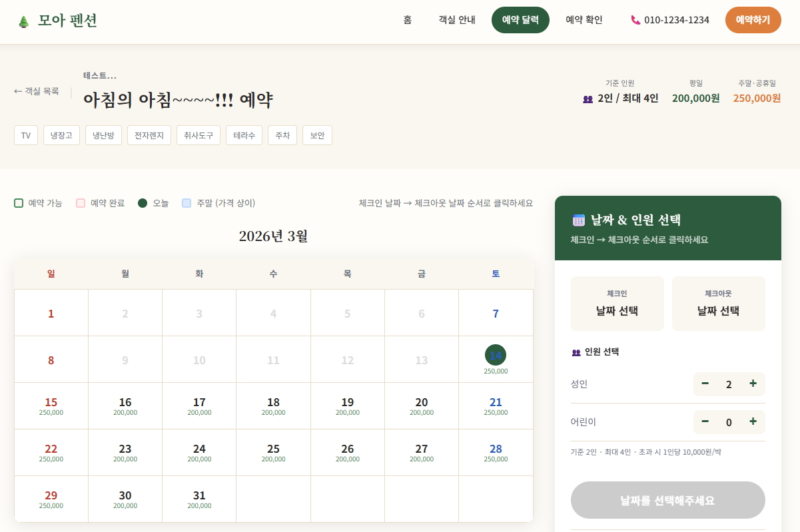Go to 객실 안내 page
This screenshot has width=800, height=532.
pyautogui.click(x=457, y=20)
